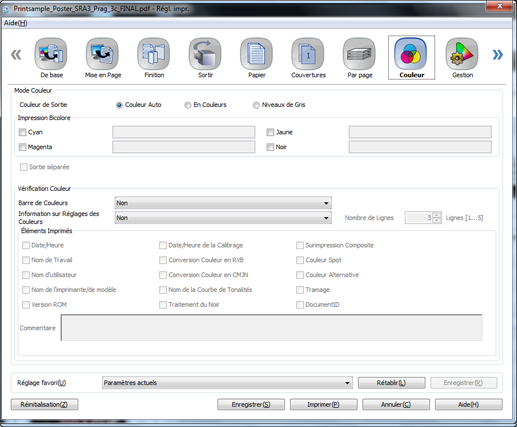Click the Rétablir button

click(391, 383)
